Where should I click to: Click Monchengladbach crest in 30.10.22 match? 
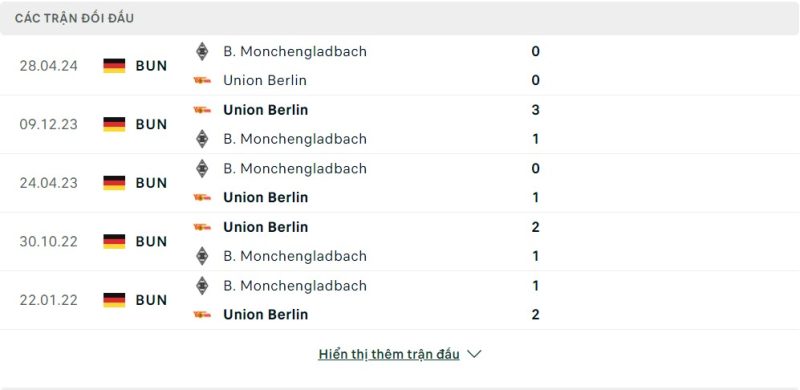pos(202,256)
